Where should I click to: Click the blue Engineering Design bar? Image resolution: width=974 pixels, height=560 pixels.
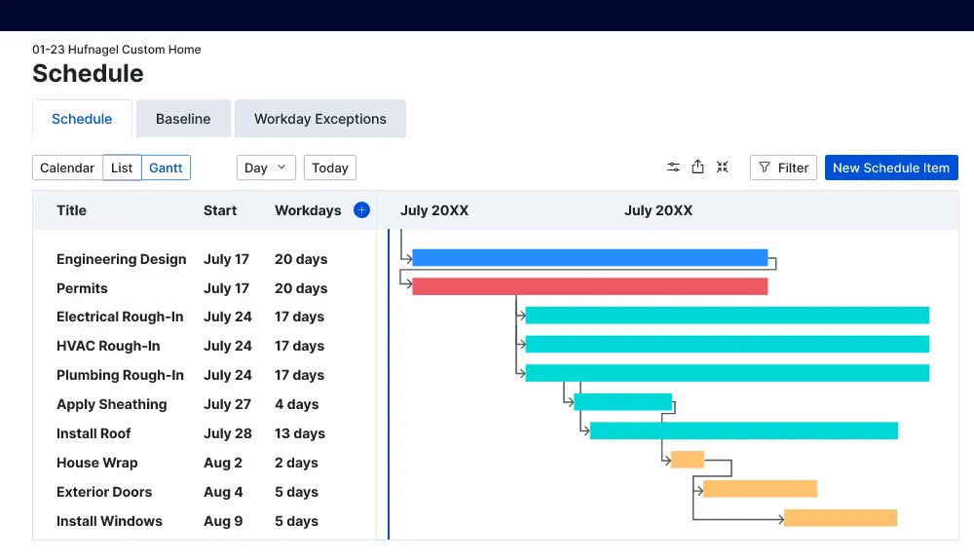point(590,258)
